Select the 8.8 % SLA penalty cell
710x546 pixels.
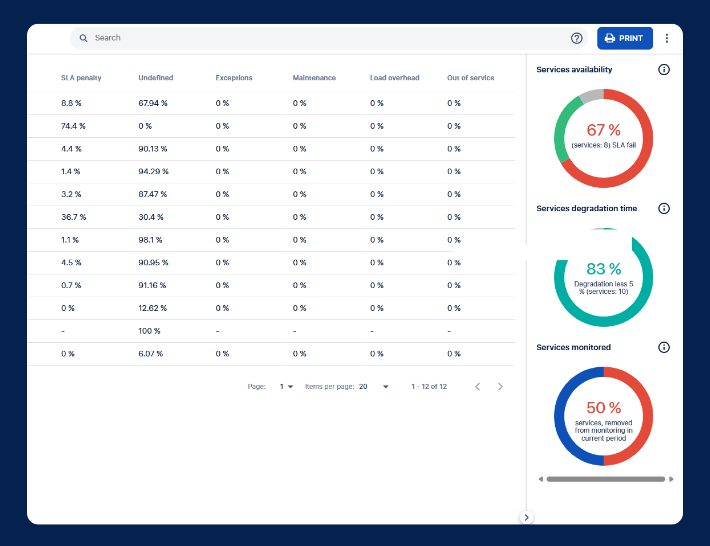(71, 103)
